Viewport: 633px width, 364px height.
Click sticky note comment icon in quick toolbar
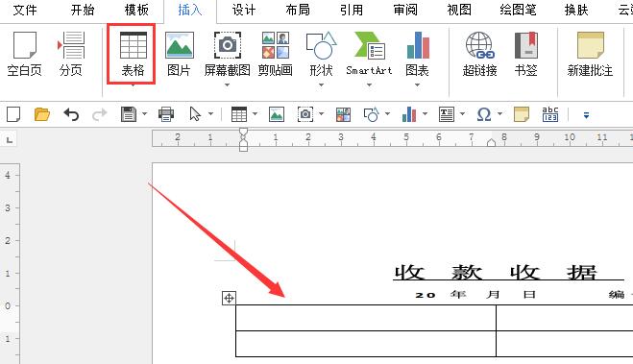pyautogui.click(x=522, y=114)
